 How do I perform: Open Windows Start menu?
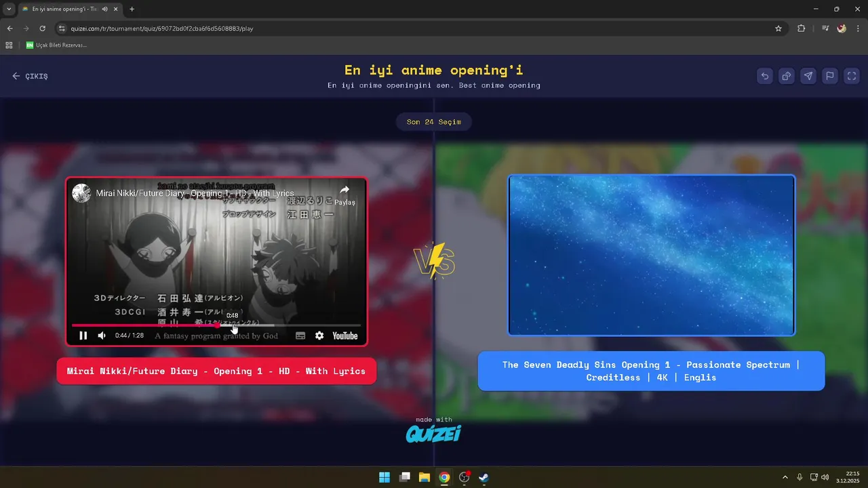click(384, 477)
